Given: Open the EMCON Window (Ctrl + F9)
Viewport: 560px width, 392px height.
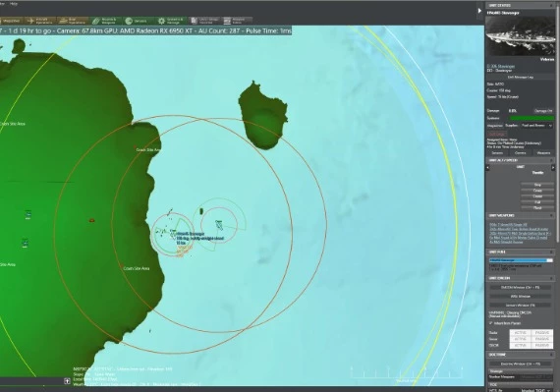Looking at the screenshot, I should 521,288.
